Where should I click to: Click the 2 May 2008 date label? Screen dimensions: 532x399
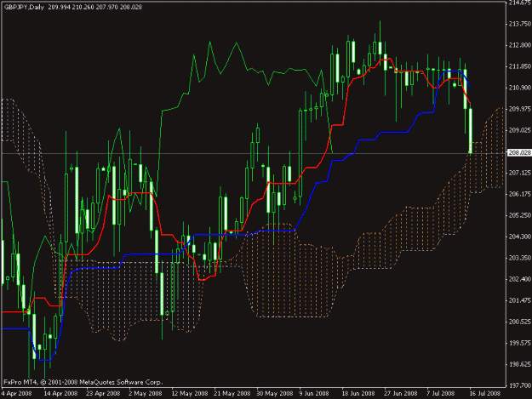click(146, 394)
